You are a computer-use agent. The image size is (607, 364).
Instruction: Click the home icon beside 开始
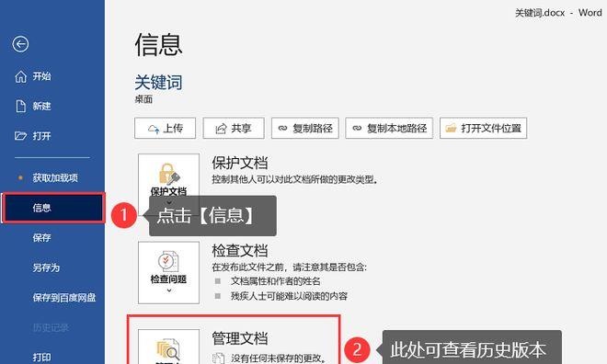[20, 76]
